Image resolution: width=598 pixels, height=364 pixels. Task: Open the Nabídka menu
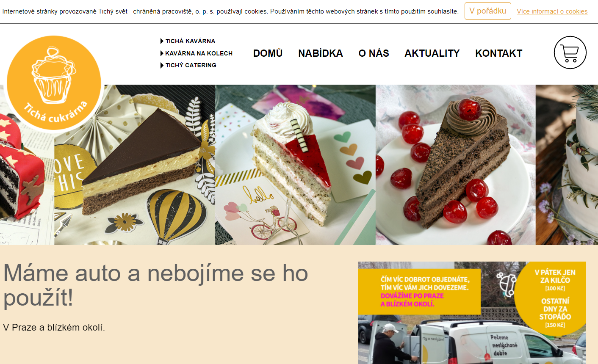tap(321, 53)
